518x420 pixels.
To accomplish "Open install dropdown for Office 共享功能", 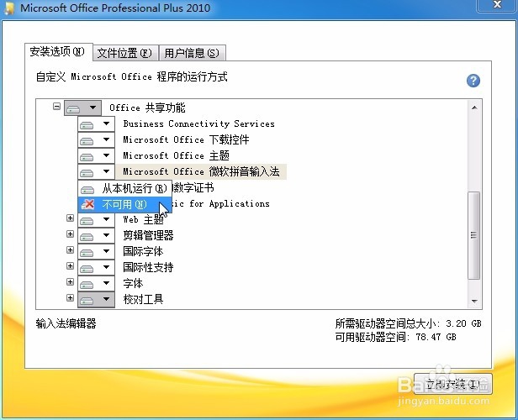I will [82, 108].
